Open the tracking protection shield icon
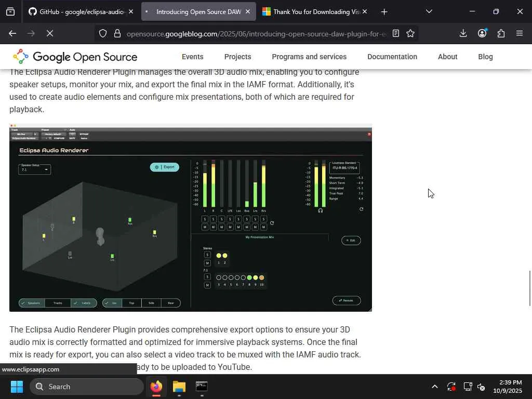The width and height of the screenshot is (532, 399). (x=103, y=33)
